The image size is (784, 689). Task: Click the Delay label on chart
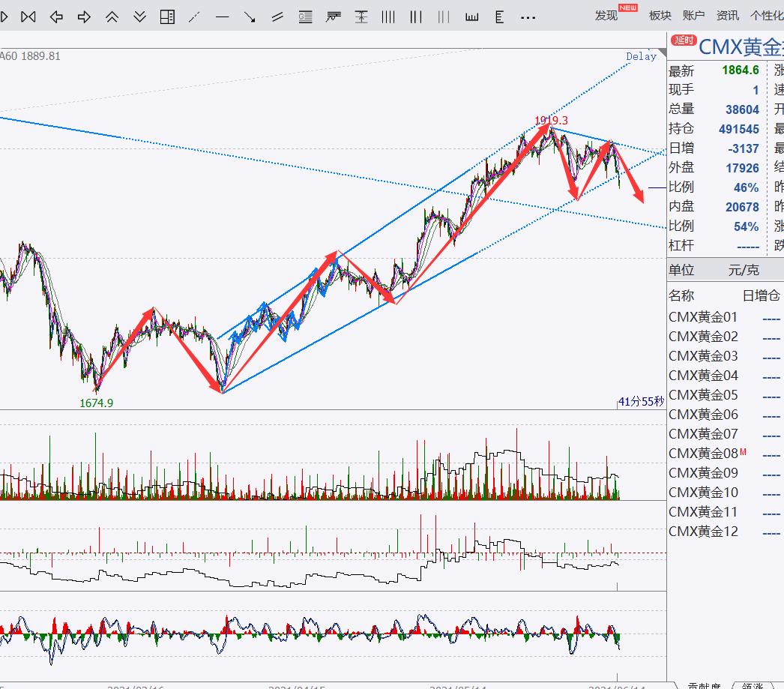click(x=641, y=56)
